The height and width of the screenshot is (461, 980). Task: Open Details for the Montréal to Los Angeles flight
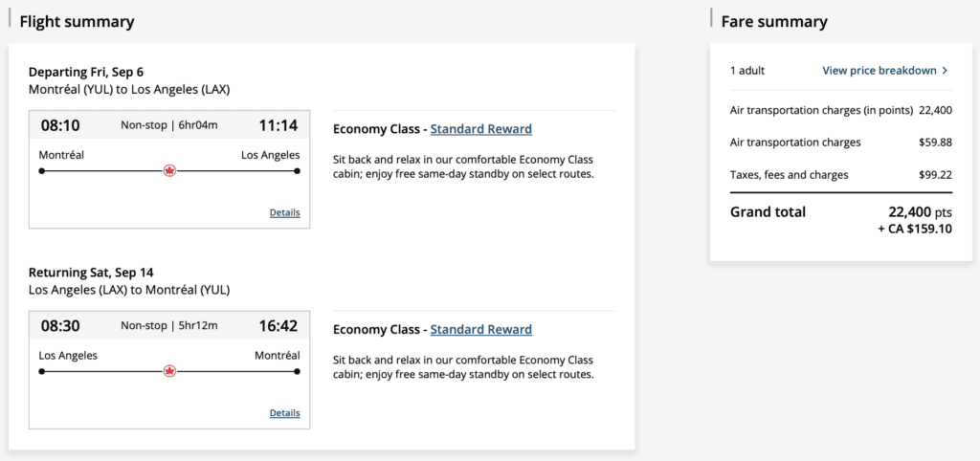(284, 212)
